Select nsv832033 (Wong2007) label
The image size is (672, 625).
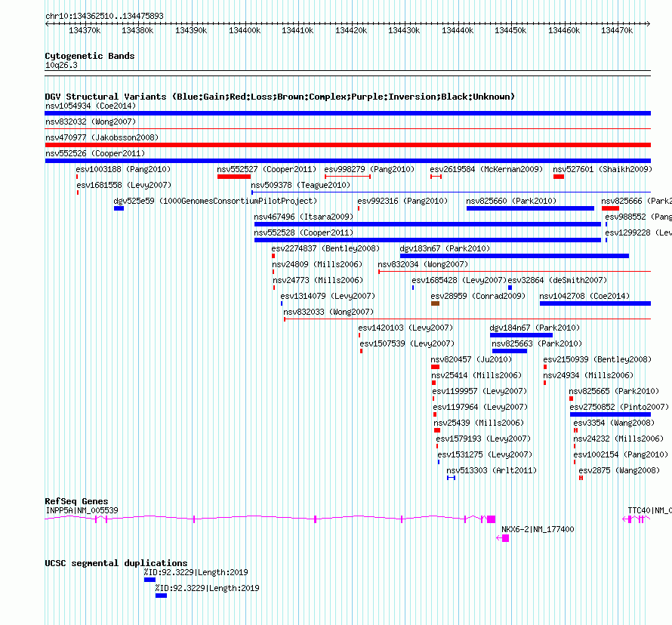(328, 312)
